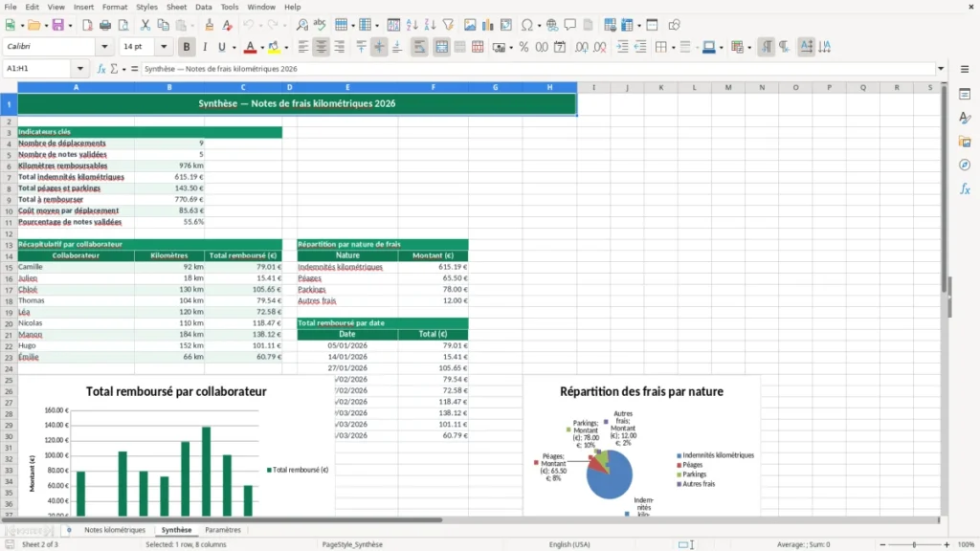Open the Sheet menu

pyautogui.click(x=176, y=7)
